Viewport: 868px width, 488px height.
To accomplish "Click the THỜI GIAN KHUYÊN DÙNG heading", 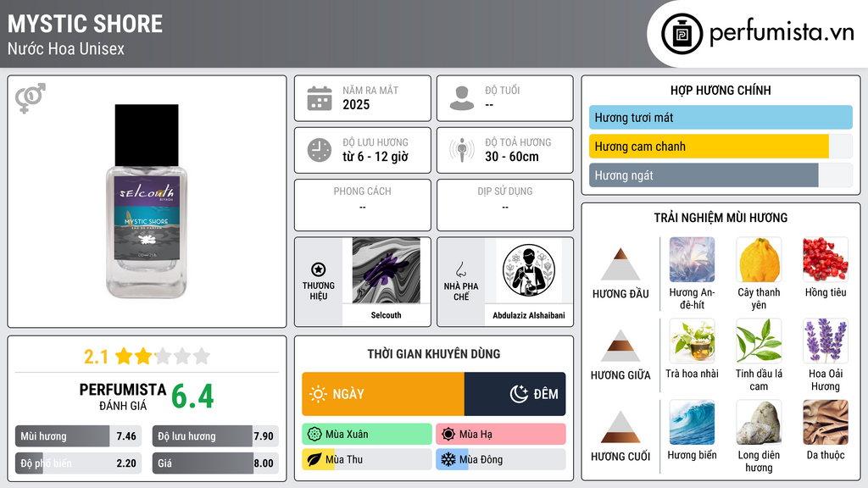I will pos(434,354).
